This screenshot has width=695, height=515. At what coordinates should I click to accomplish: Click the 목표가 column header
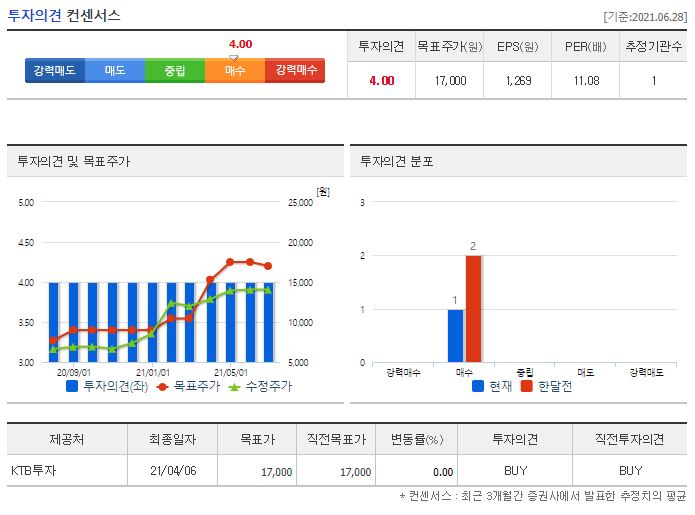(257, 439)
